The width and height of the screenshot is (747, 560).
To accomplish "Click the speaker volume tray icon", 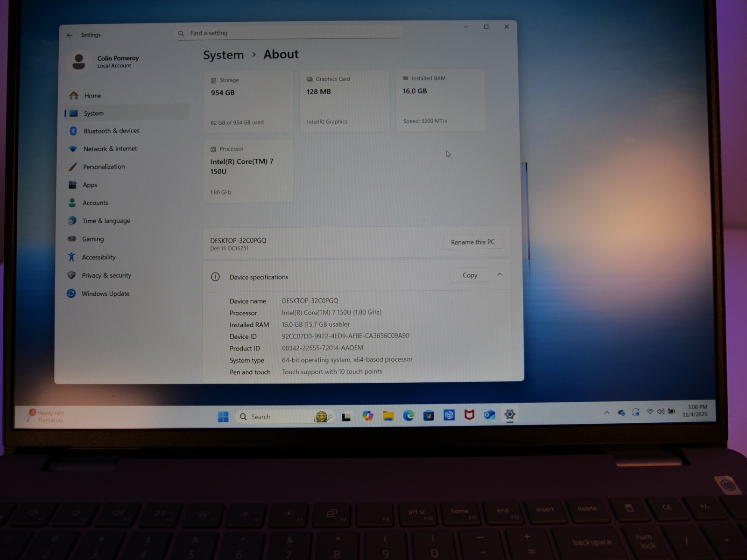I will (661, 412).
